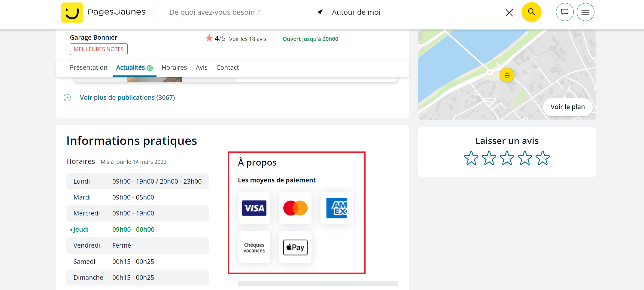Open the chat message bubble icon
The width and height of the screenshot is (644, 290).
point(565,12)
